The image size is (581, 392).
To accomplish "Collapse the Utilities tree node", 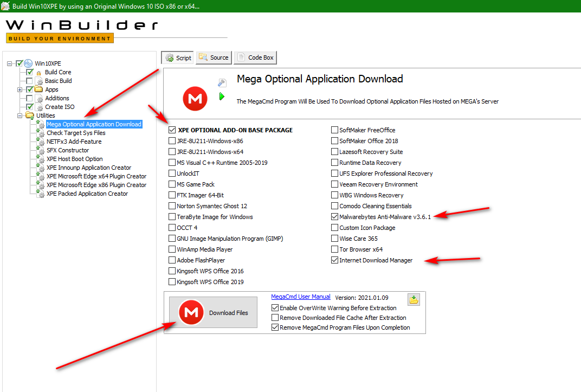I will point(20,115).
